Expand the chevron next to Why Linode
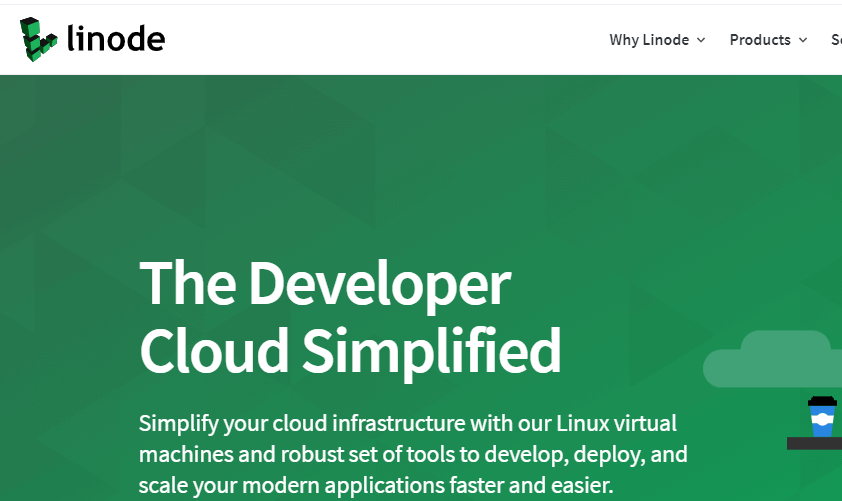Image resolution: width=842 pixels, height=501 pixels. point(701,40)
